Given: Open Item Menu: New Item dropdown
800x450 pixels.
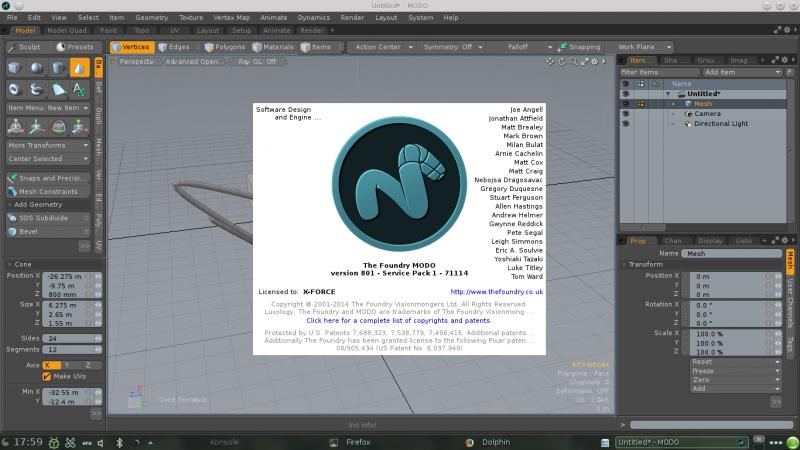Looking at the screenshot, I should tap(48, 108).
